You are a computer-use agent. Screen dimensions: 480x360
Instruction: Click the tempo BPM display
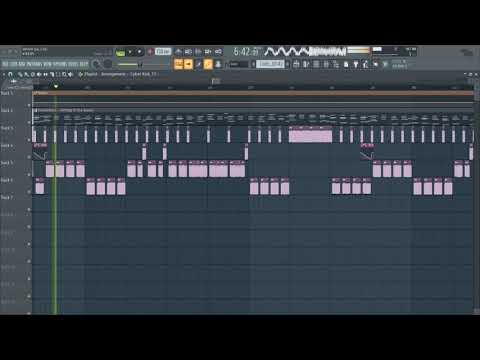(163, 52)
